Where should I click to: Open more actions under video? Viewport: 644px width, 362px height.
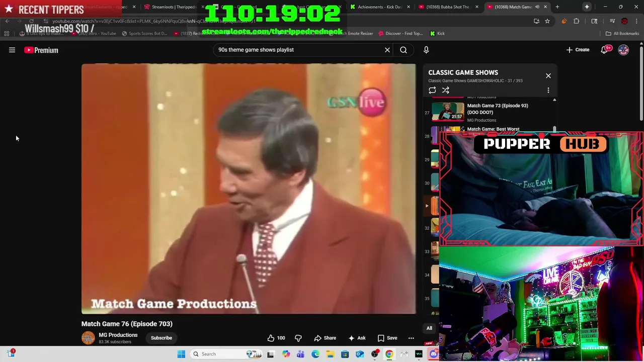pos(411,338)
